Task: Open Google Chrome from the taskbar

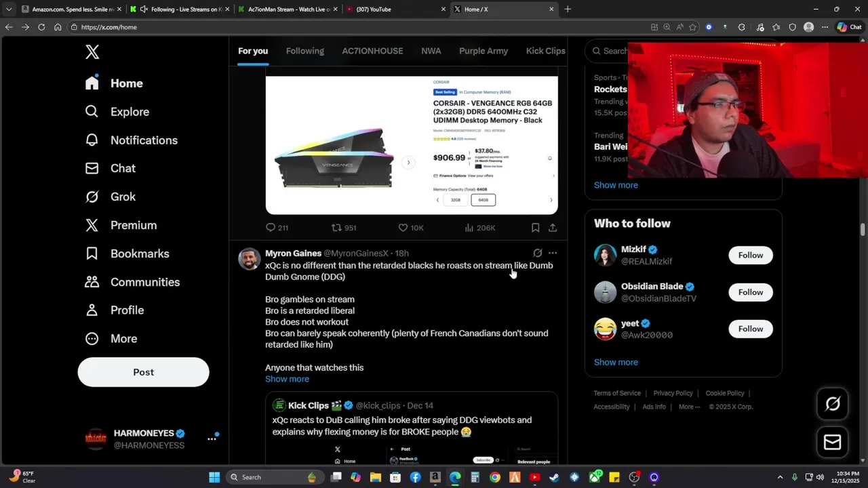Action: click(x=495, y=477)
